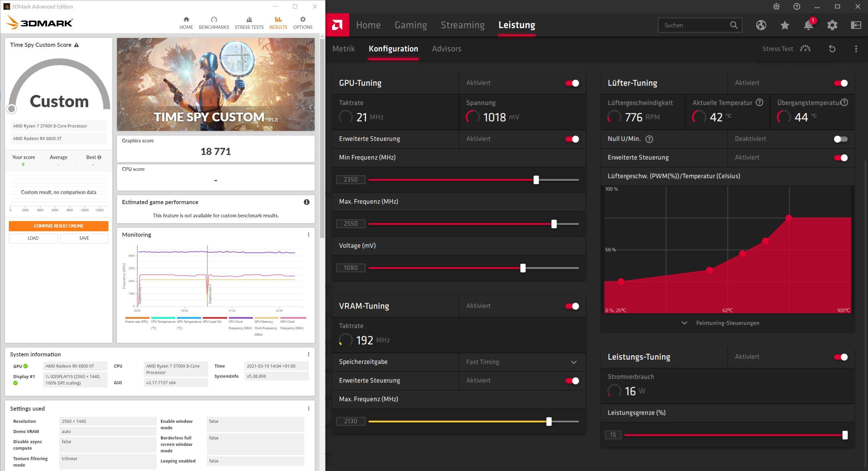
Task: Open the Metrik sub-tab
Action: (343, 49)
